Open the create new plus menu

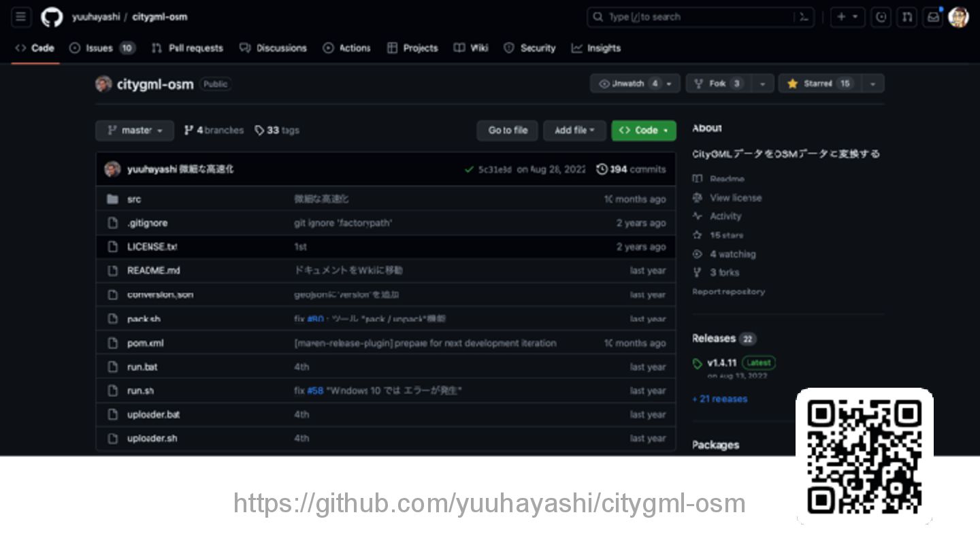coord(847,17)
